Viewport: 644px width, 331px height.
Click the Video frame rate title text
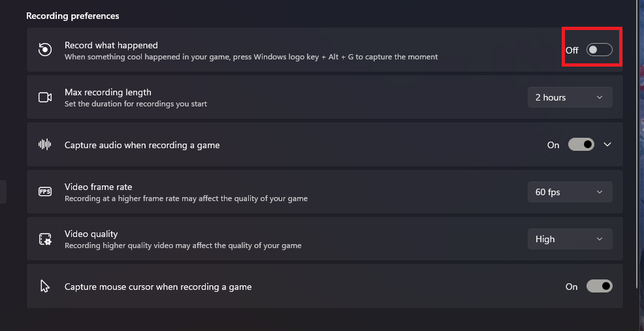(98, 187)
